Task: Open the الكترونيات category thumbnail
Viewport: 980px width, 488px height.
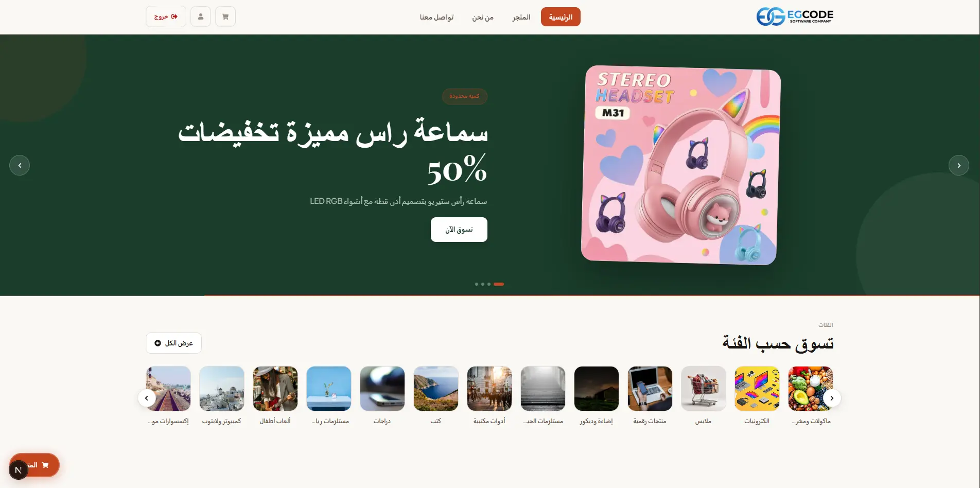Action: [x=757, y=389]
